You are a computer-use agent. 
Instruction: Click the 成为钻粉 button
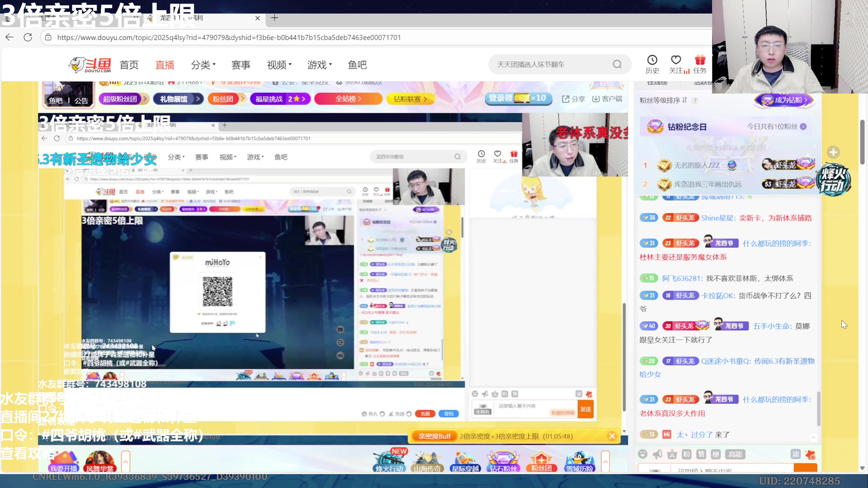click(x=784, y=100)
